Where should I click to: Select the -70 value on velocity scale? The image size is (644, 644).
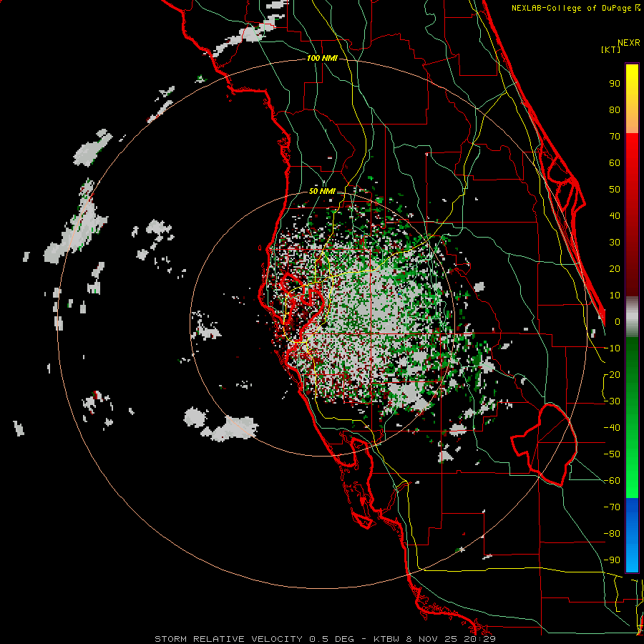pyautogui.click(x=612, y=507)
